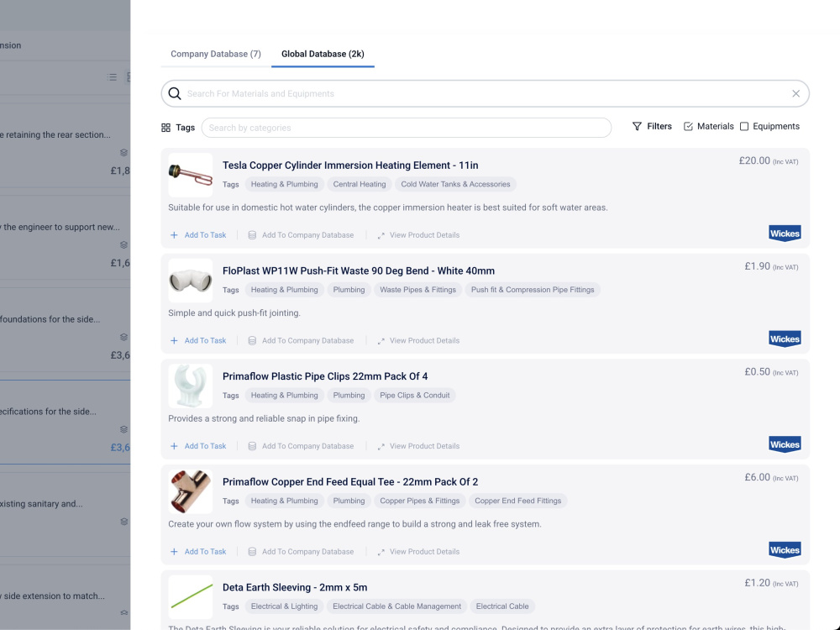The image size is (840, 630).
Task: Click Wickes logo on copper tee card
Action: click(785, 550)
